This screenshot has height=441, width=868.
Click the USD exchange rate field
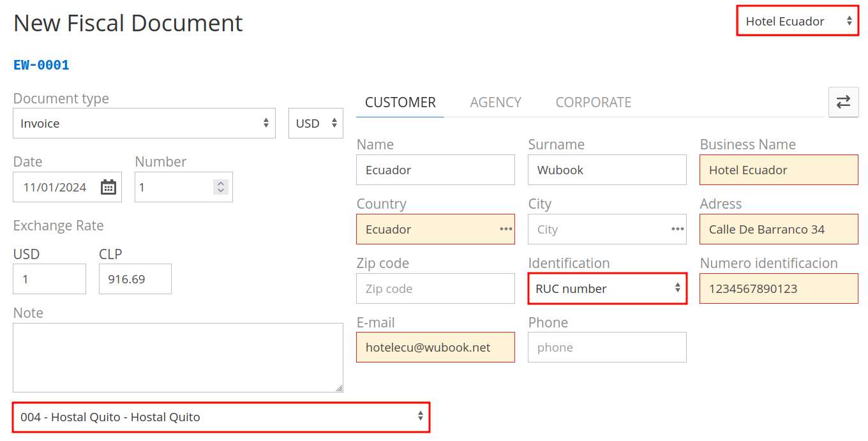(x=49, y=279)
